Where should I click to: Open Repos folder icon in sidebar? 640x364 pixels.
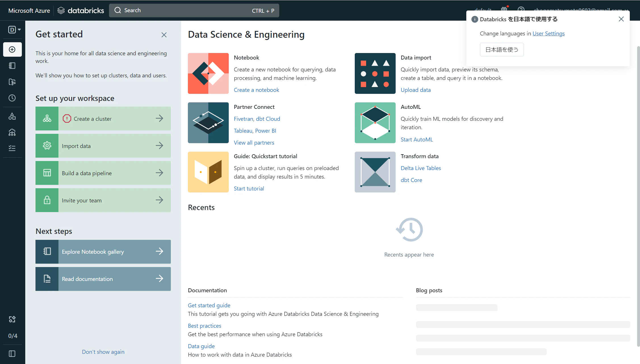pos(12,82)
